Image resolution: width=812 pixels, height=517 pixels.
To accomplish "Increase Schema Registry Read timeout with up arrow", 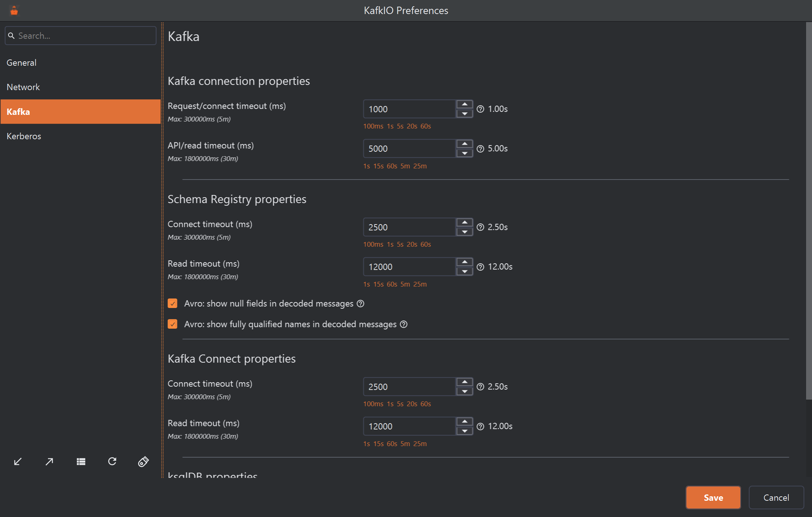I will click(465, 262).
